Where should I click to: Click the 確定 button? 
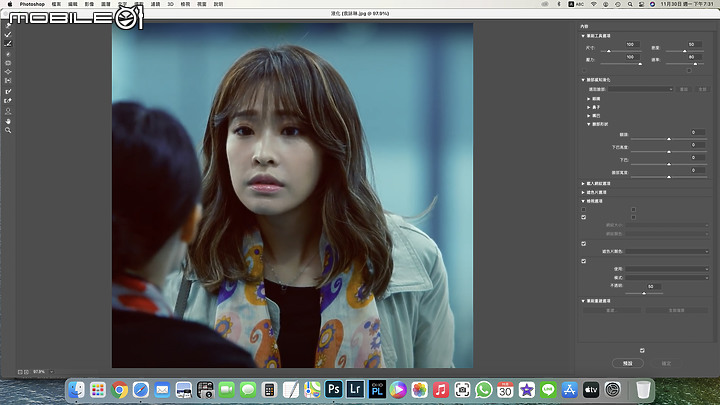(666, 363)
